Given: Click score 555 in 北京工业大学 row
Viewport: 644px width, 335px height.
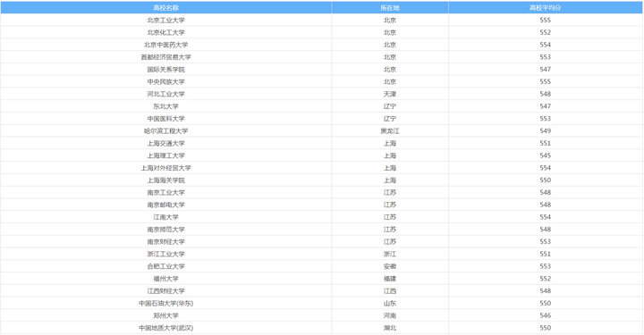Looking at the screenshot, I should (545, 20).
